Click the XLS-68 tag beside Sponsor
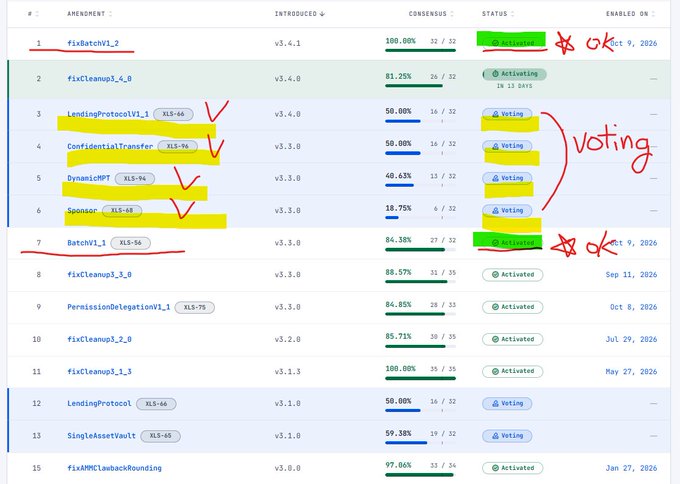This screenshot has height=484, width=680. point(122,210)
